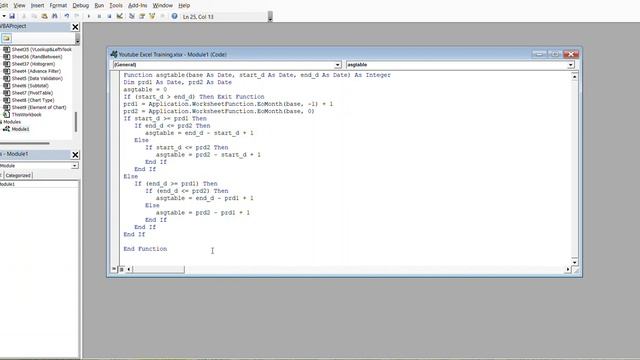
Task: Open the Help menu
Action: pos(184,6)
